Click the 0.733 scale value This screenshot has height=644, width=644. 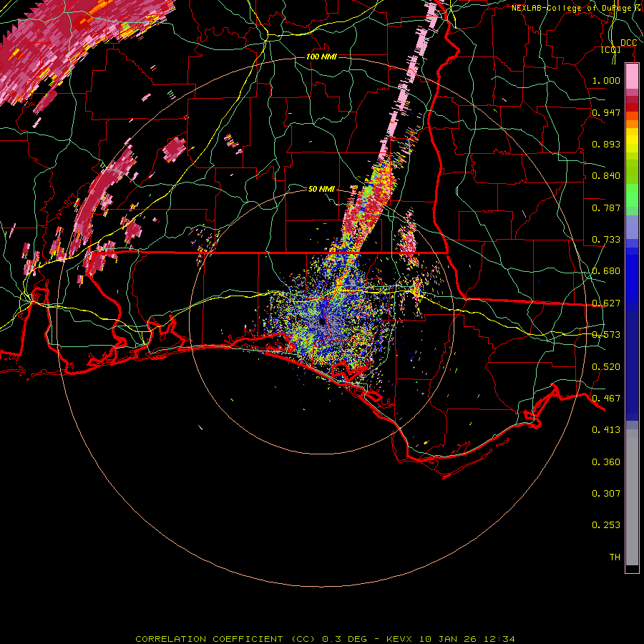[x=606, y=240]
